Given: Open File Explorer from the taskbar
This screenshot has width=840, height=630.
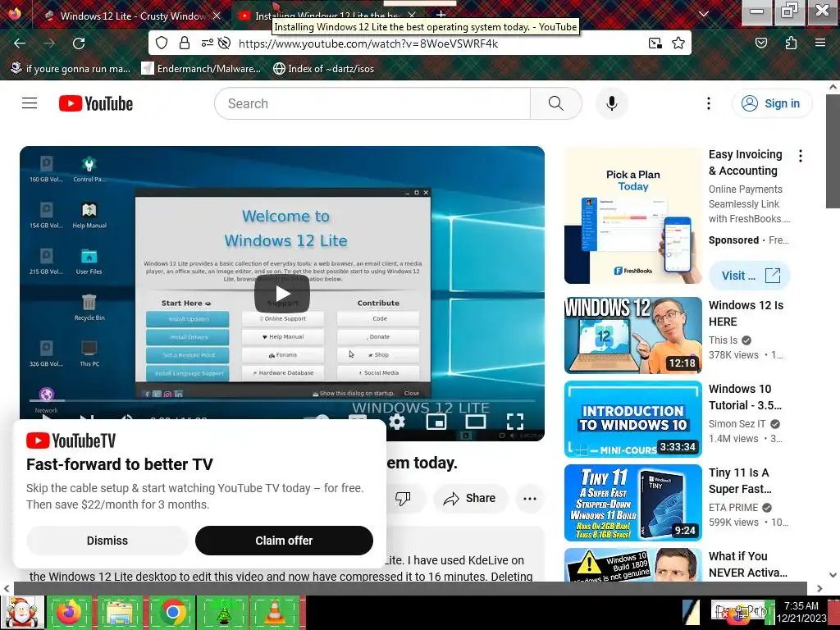Looking at the screenshot, I should tap(121, 612).
